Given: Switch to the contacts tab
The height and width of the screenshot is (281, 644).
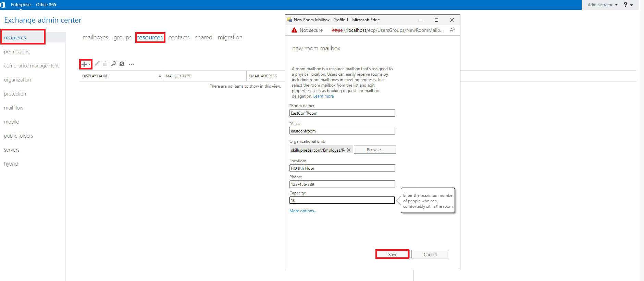Looking at the screenshot, I should click(179, 37).
